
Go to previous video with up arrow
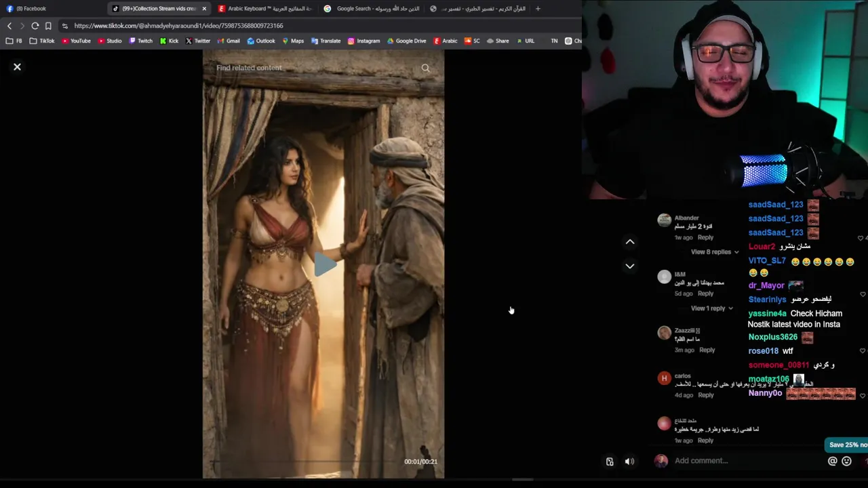click(x=630, y=242)
